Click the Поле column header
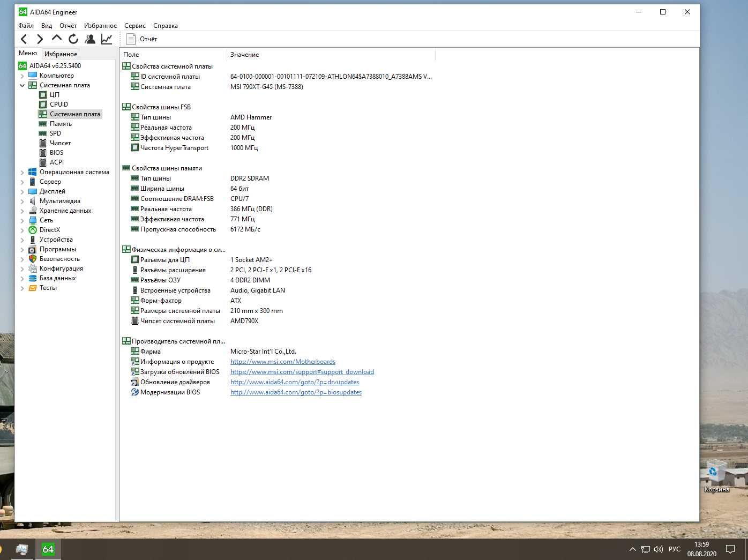This screenshot has height=560, width=748. click(x=173, y=54)
